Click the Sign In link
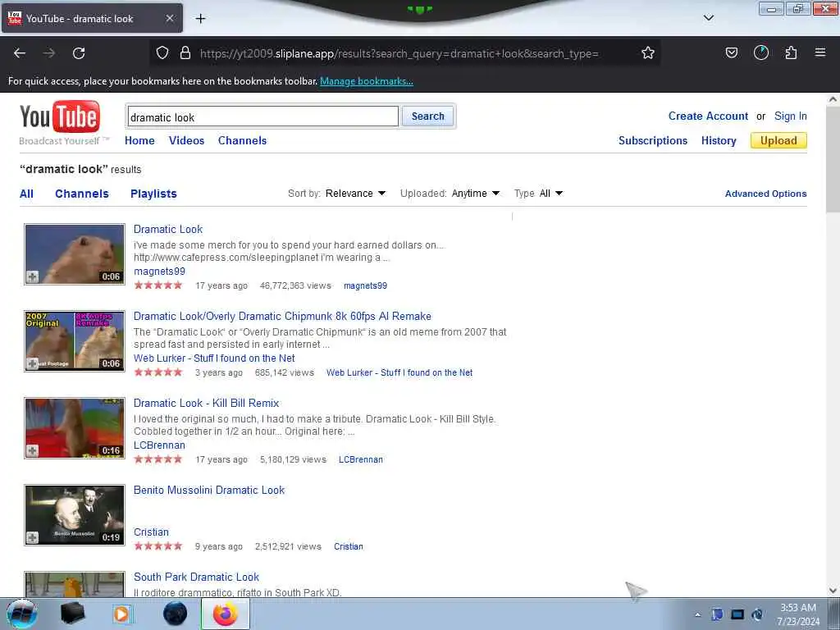840x630 pixels. (x=790, y=116)
